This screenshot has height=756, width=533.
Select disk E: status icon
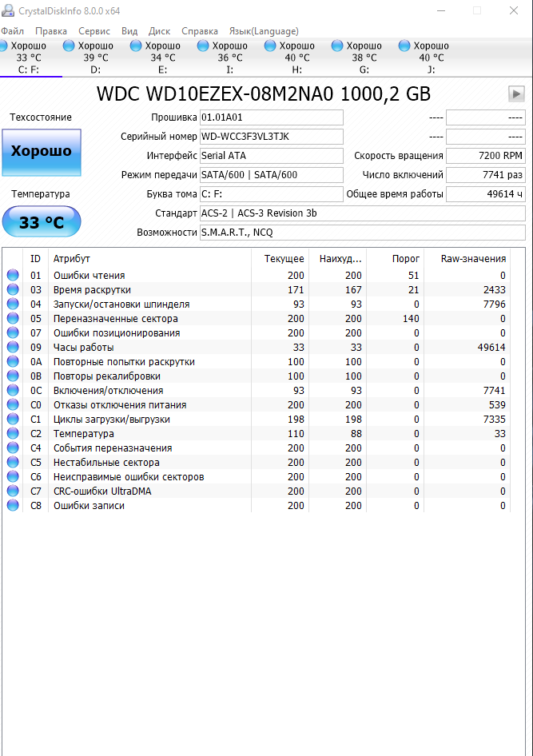pos(136,46)
